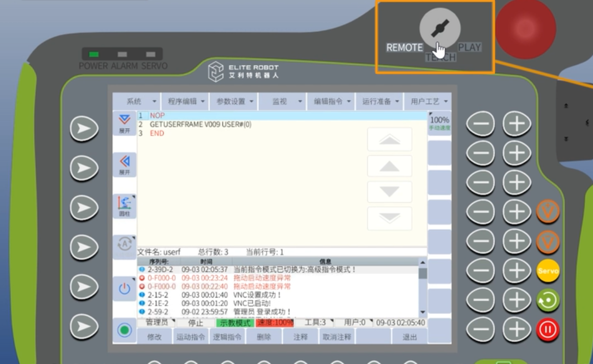This screenshot has height=364, width=593.
Task: Open the 管理员 user level dropdown
Action: pyautogui.click(x=156, y=322)
